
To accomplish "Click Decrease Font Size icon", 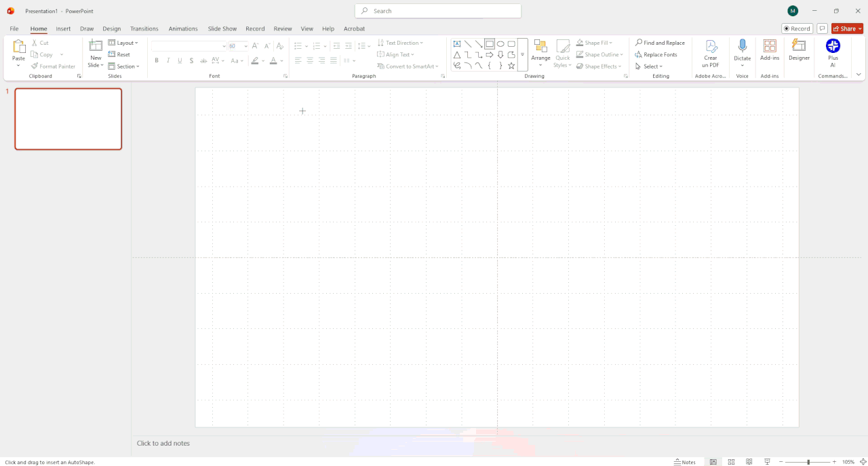I will tap(267, 46).
